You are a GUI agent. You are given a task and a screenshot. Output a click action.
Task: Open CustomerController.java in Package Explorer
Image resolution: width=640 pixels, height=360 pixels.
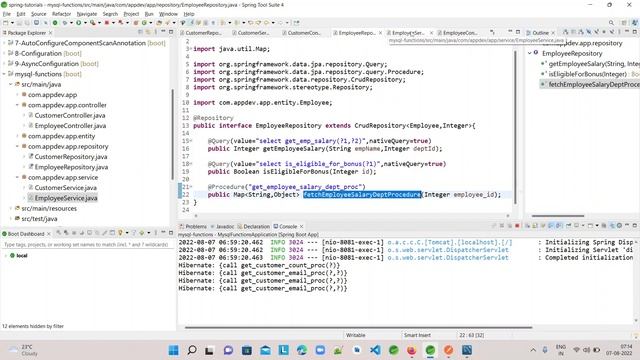click(x=70, y=115)
